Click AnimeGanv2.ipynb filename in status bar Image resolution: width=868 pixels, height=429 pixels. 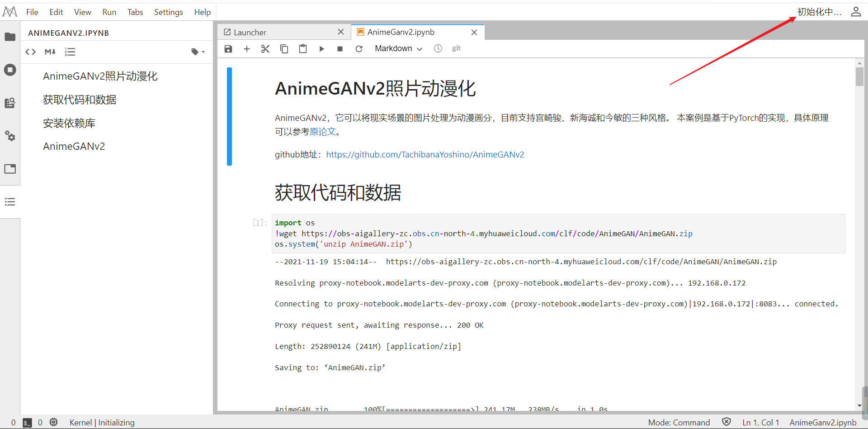(x=823, y=423)
